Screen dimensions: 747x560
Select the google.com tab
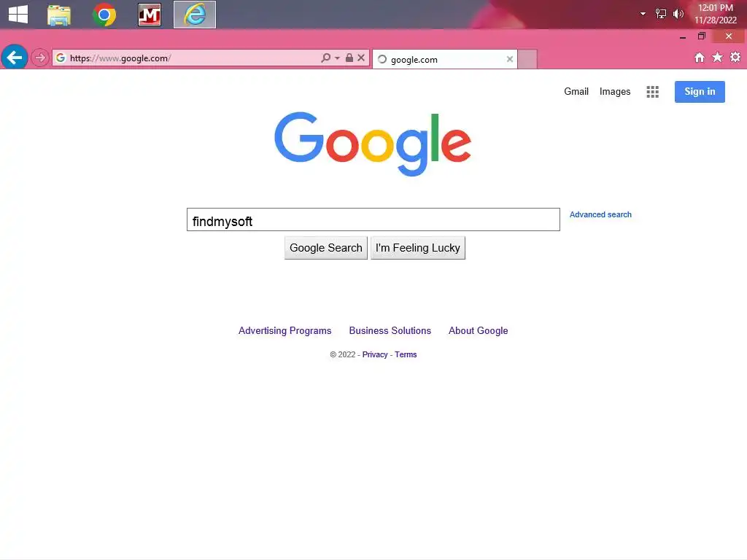tap(444, 60)
